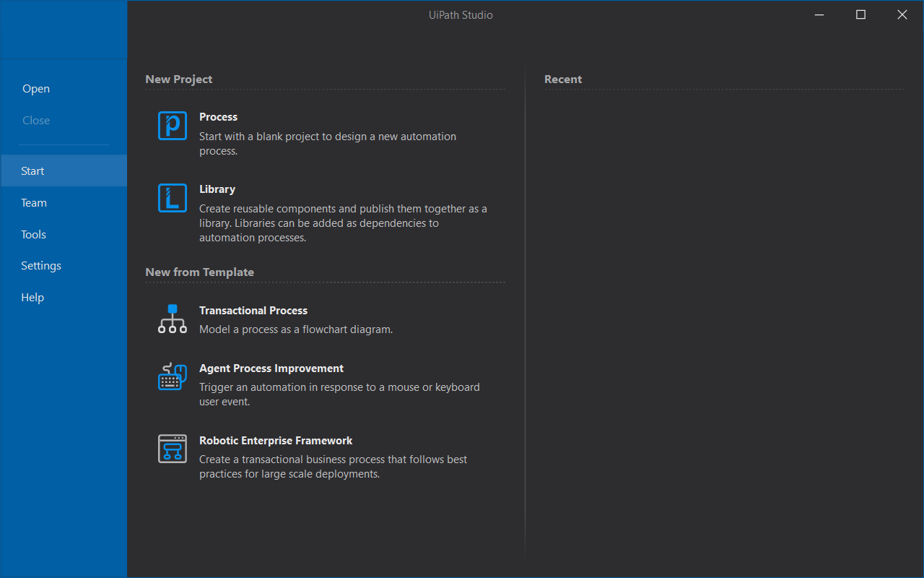This screenshot has width=924, height=578.
Task: Go to the Tools tab
Action: click(x=33, y=235)
